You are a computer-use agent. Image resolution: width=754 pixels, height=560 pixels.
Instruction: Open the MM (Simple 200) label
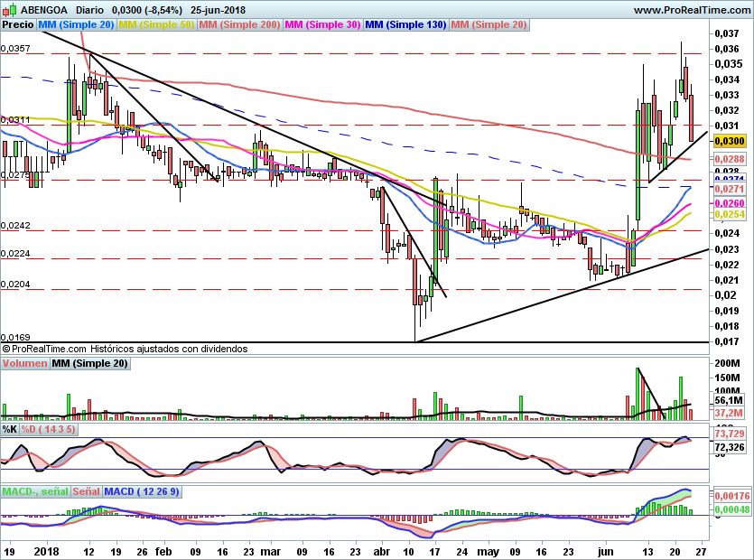(239, 24)
